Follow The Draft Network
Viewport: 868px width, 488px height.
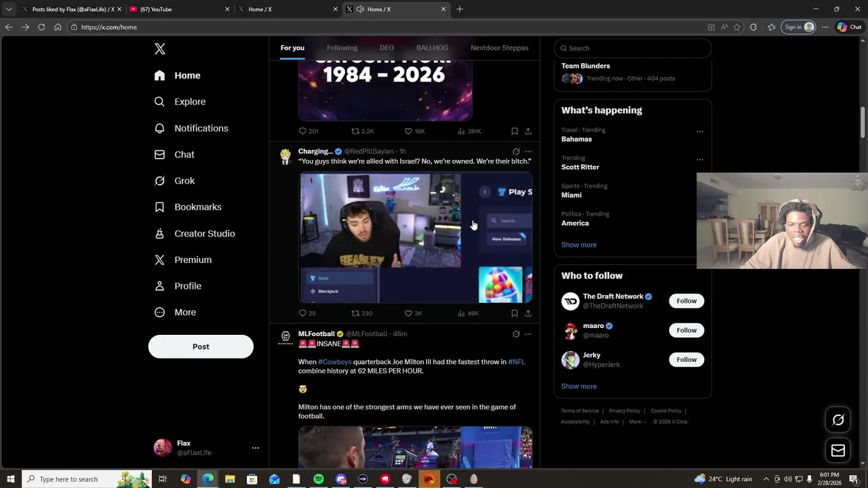coord(686,301)
